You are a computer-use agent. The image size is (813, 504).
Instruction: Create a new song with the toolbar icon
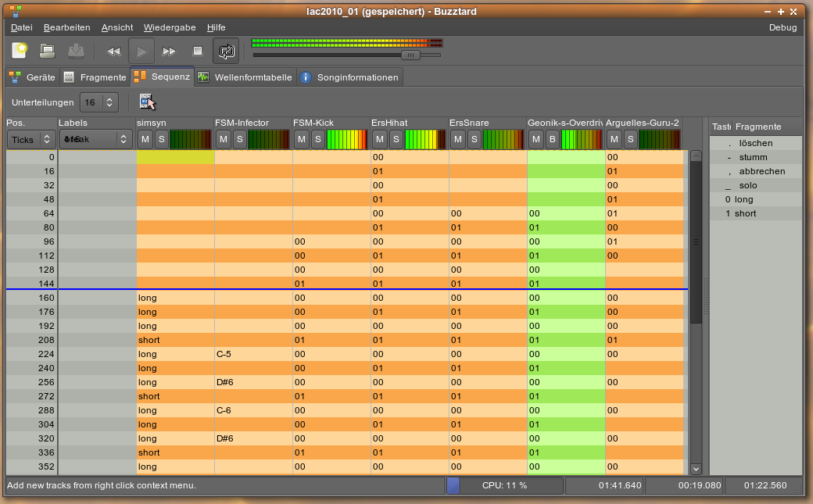[20, 51]
